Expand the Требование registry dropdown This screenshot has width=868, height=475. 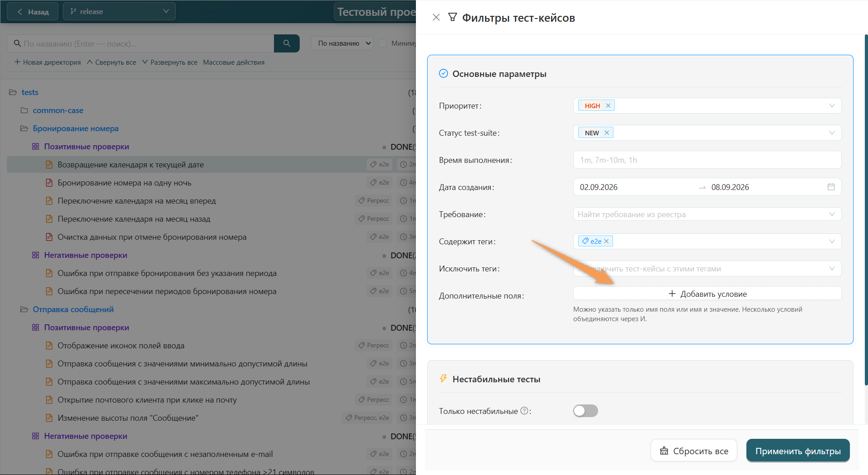click(x=832, y=214)
